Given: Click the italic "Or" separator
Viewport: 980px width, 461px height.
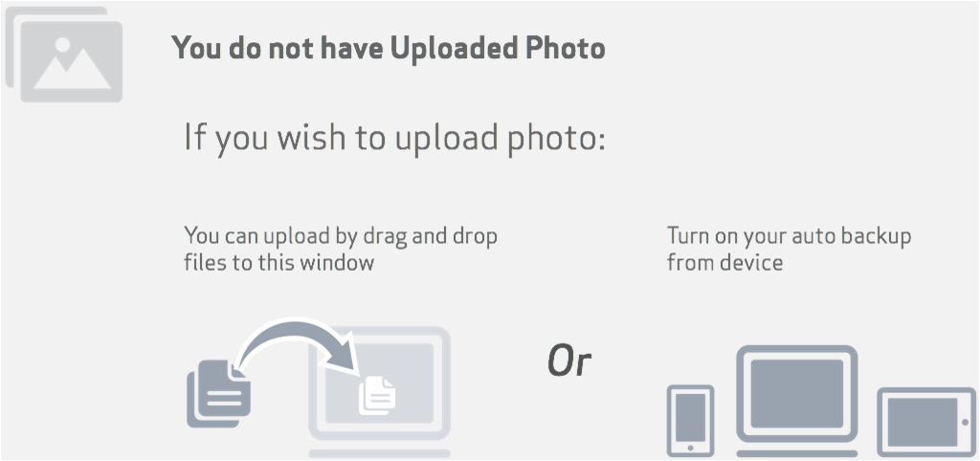Looking at the screenshot, I should pos(569,362).
